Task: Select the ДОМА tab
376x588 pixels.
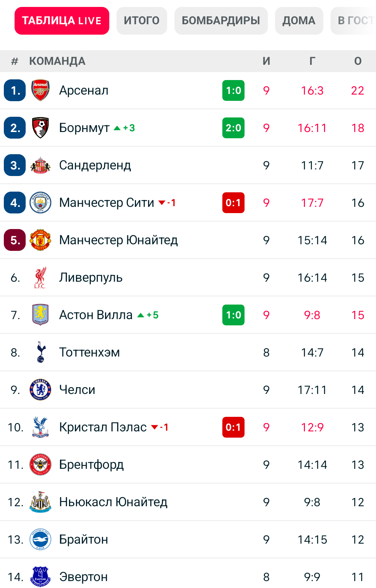Action: point(299,21)
